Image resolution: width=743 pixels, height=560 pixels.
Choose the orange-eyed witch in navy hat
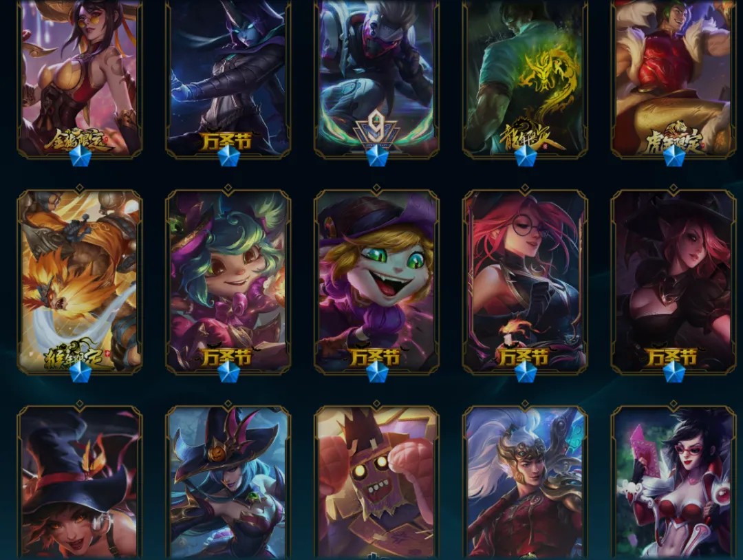tap(80, 482)
